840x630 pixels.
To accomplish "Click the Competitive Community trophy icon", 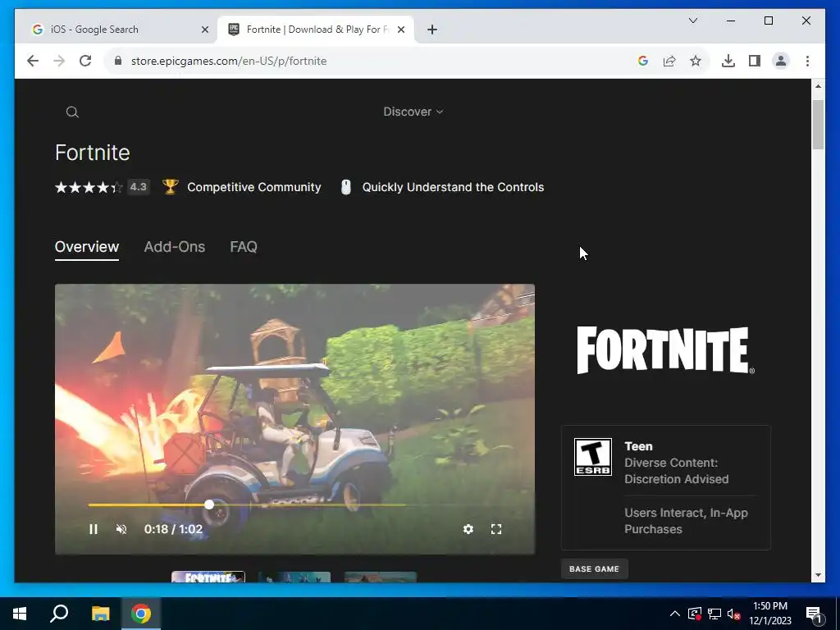I will tap(171, 187).
